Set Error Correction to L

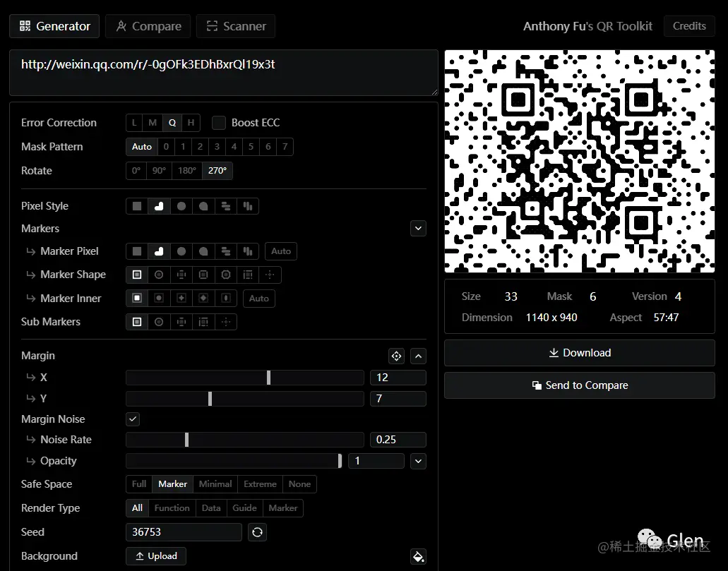[134, 123]
